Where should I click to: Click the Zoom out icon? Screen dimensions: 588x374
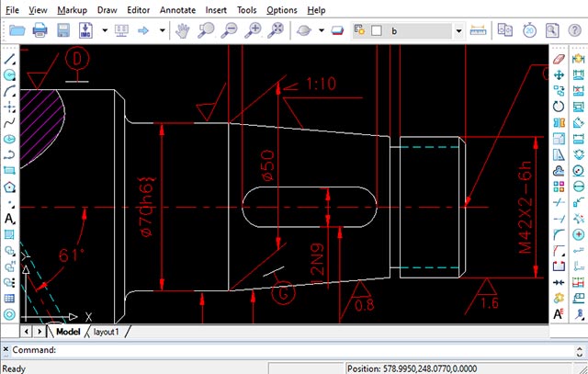click(229, 30)
